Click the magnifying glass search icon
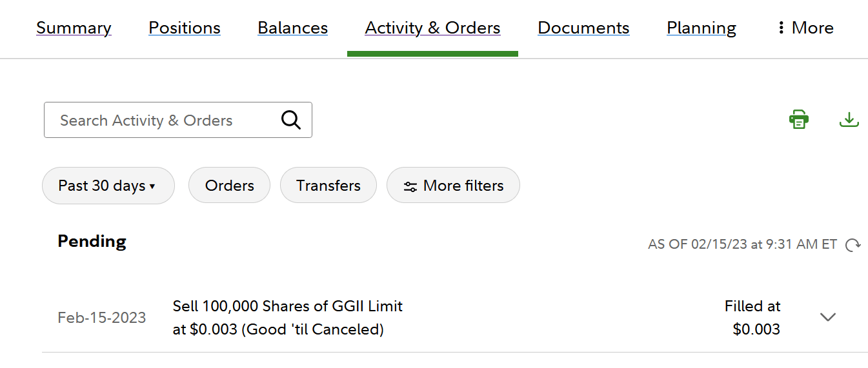The image size is (868, 368). 291,120
